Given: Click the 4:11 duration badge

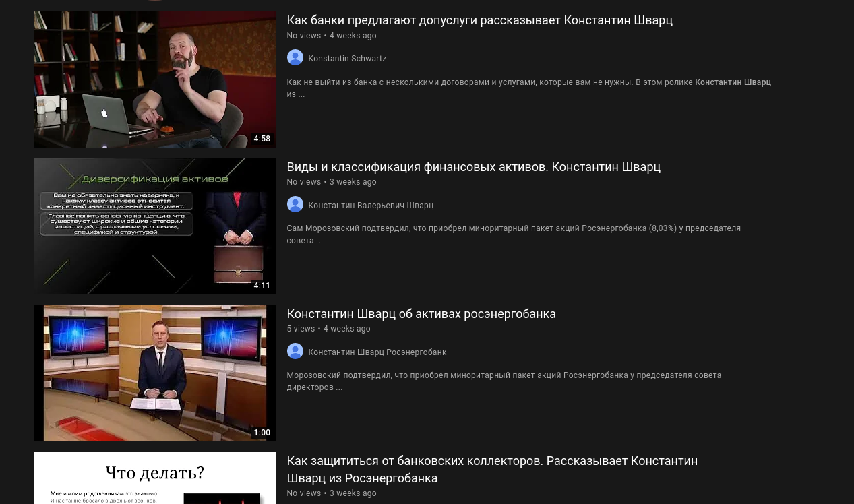Looking at the screenshot, I should click(262, 286).
